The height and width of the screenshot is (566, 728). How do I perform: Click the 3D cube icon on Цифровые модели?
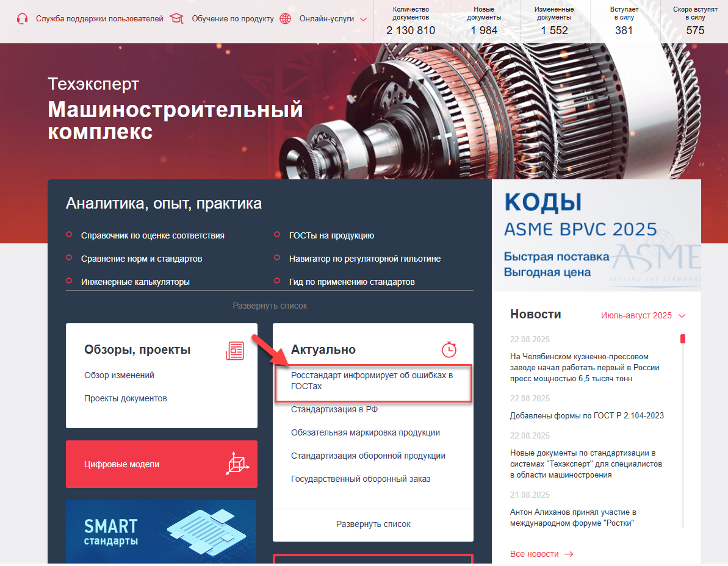[x=237, y=464]
